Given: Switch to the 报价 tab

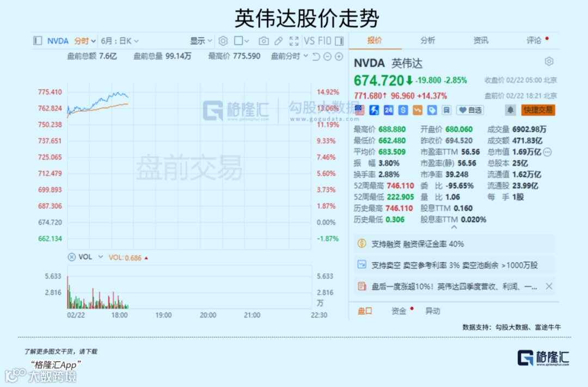Looking at the screenshot, I should (x=375, y=40).
